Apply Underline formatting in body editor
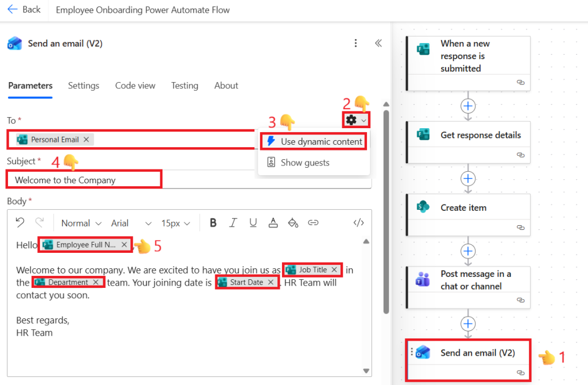 pyautogui.click(x=253, y=223)
